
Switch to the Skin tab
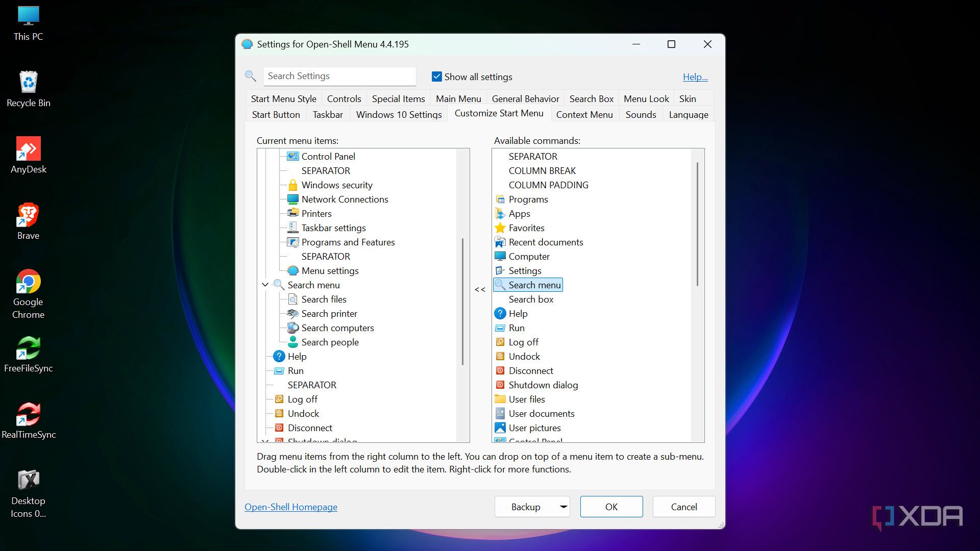(688, 98)
